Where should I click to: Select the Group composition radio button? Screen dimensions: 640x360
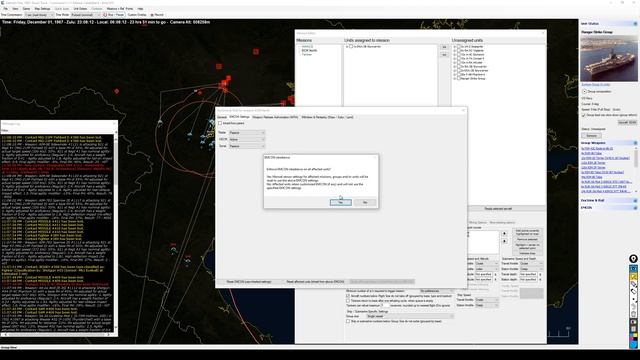coord(584,92)
